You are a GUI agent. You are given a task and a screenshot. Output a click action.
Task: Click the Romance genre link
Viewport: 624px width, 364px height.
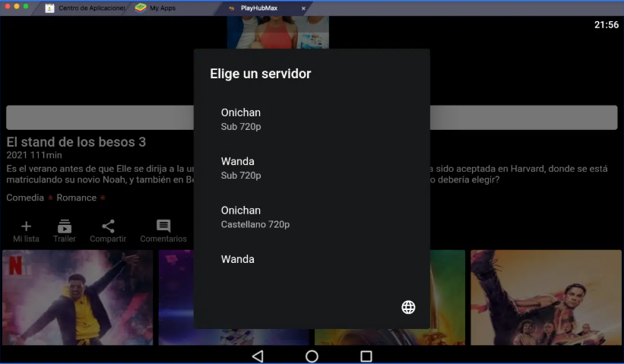pyautogui.click(x=76, y=198)
